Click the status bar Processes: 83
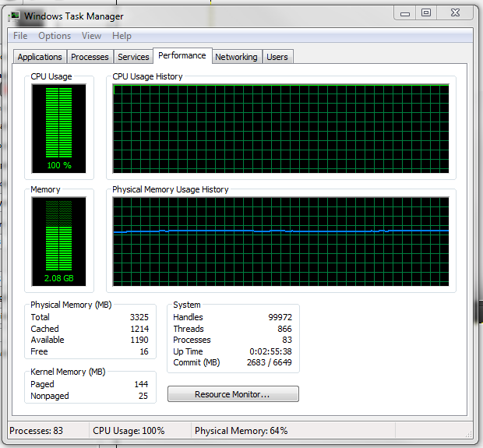The image size is (483, 448). tap(36, 430)
